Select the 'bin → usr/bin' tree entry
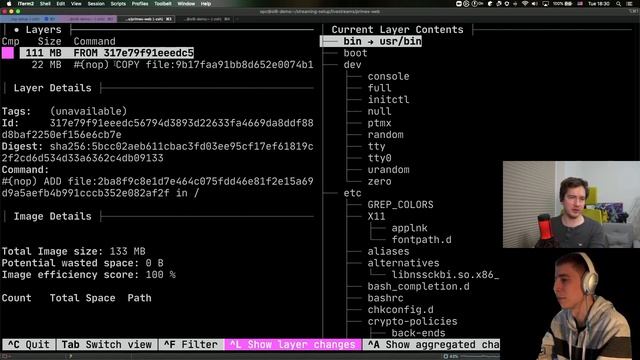The width and height of the screenshot is (640, 360). click(x=382, y=41)
